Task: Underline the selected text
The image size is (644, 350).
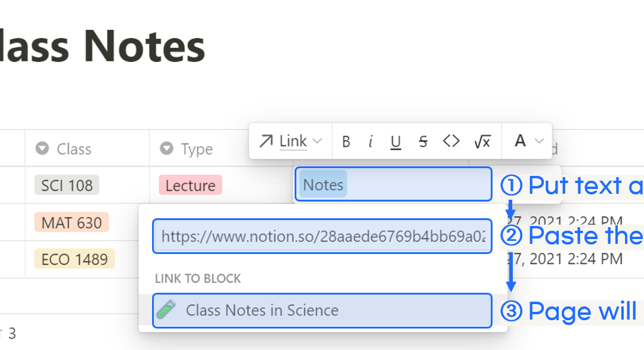Action: pyautogui.click(x=395, y=142)
